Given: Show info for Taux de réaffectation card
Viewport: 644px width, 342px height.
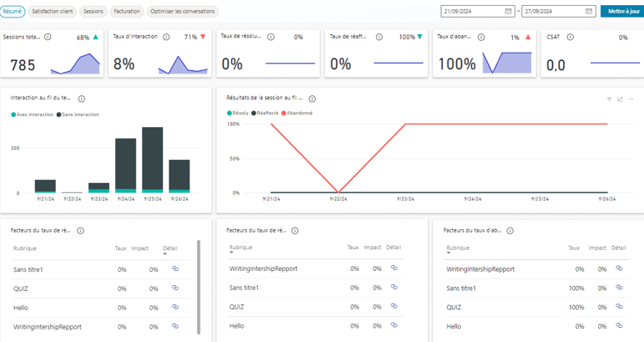Looking at the screenshot, I should point(379,37).
